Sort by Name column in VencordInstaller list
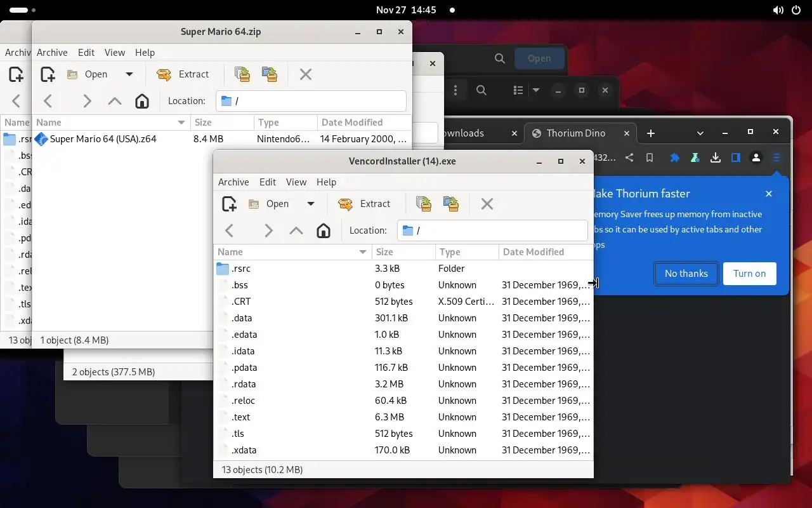This screenshot has height=508, width=812. click(x=292, y=252)
